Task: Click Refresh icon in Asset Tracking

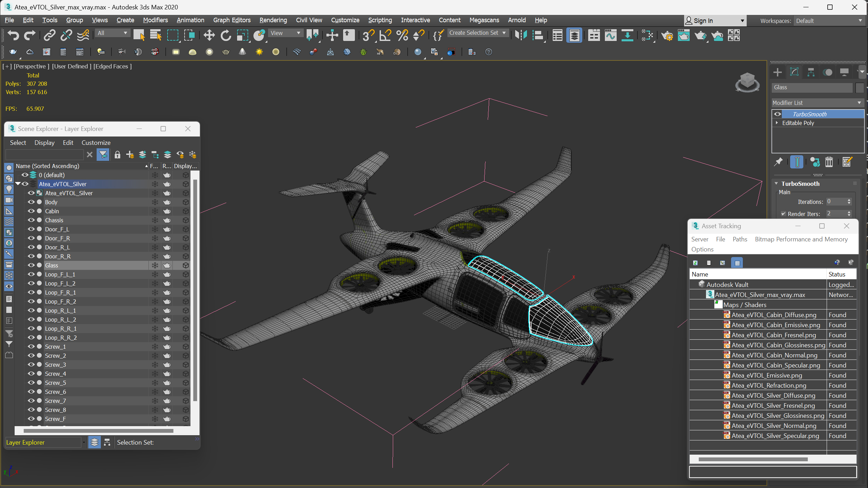Action: pyautogui.click(x=696, y=263)
